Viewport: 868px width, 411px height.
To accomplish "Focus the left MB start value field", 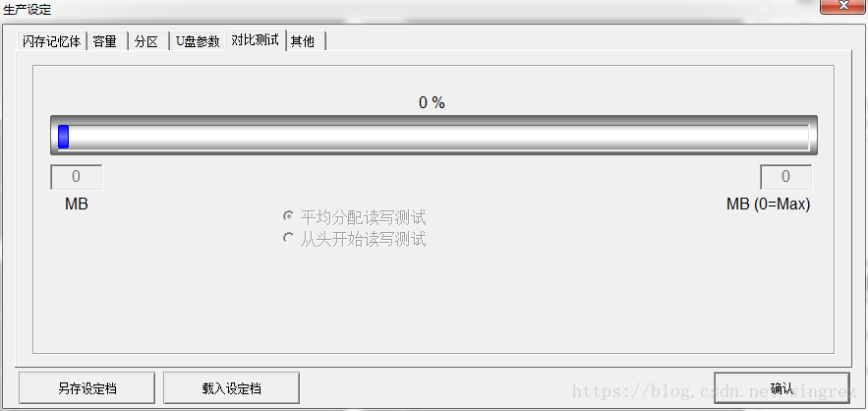I will [x=77, y=177].
